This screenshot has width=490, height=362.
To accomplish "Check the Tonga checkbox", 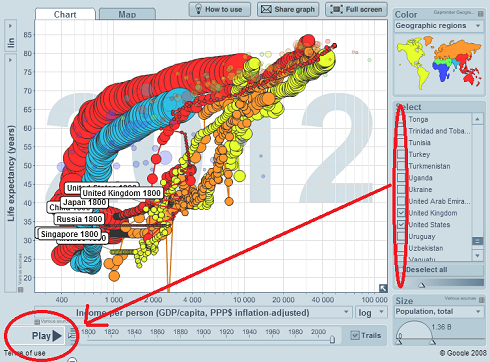I will 401,120.
